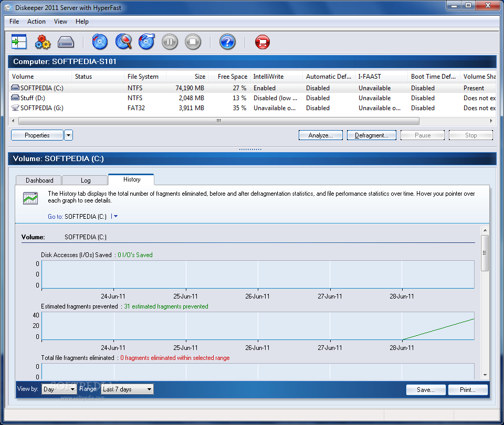
Task: Click the pane splitter dotted handle
Action: click(x=250, y=150)
